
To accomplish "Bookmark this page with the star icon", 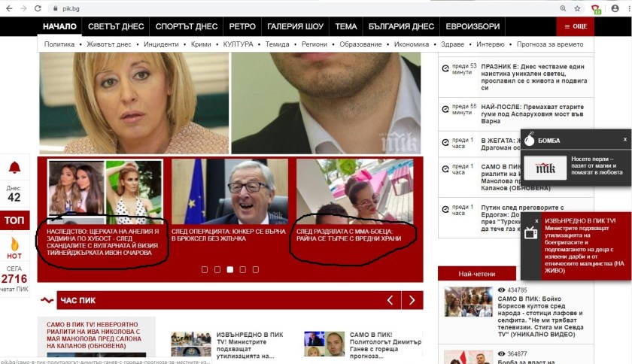I will tap(578, 8).
